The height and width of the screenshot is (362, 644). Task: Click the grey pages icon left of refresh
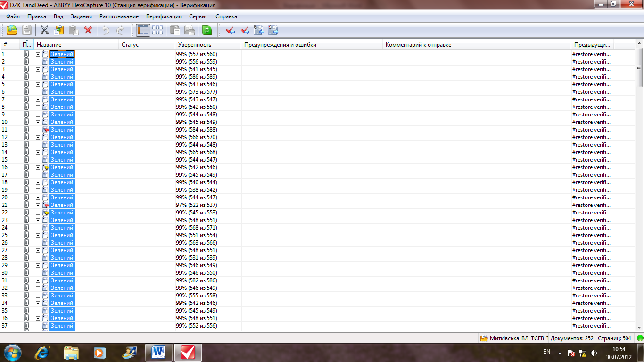[x=190, y=30]
